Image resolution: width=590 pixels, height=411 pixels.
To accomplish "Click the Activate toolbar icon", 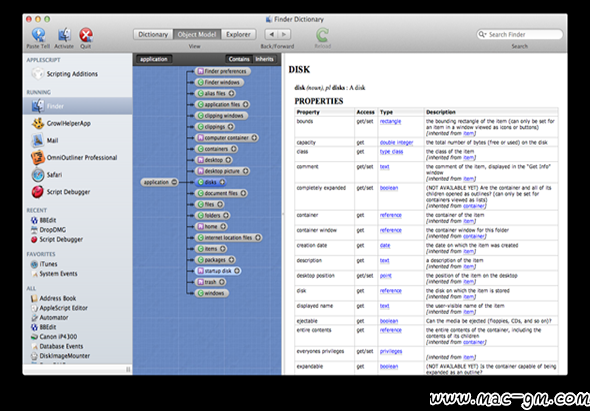I will point(64,35).
